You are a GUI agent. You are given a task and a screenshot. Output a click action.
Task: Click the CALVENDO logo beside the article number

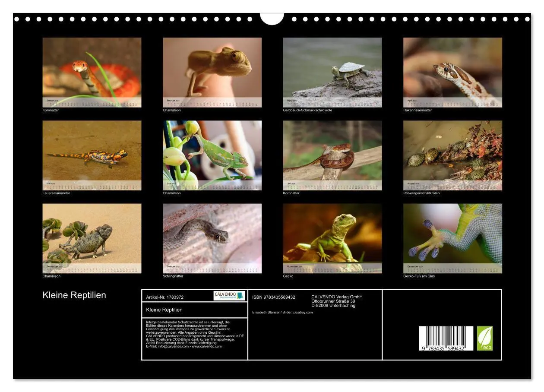point(229,296)
